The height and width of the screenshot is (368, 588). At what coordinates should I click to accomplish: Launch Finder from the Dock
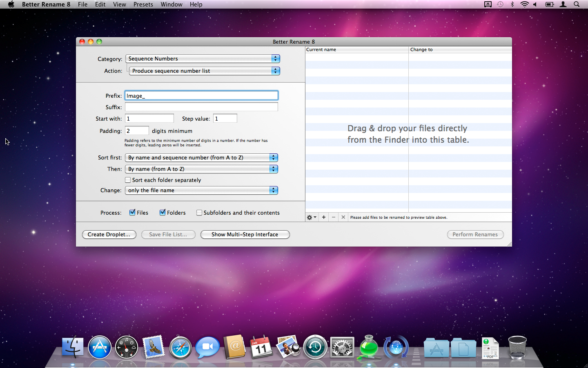(73, 347)
